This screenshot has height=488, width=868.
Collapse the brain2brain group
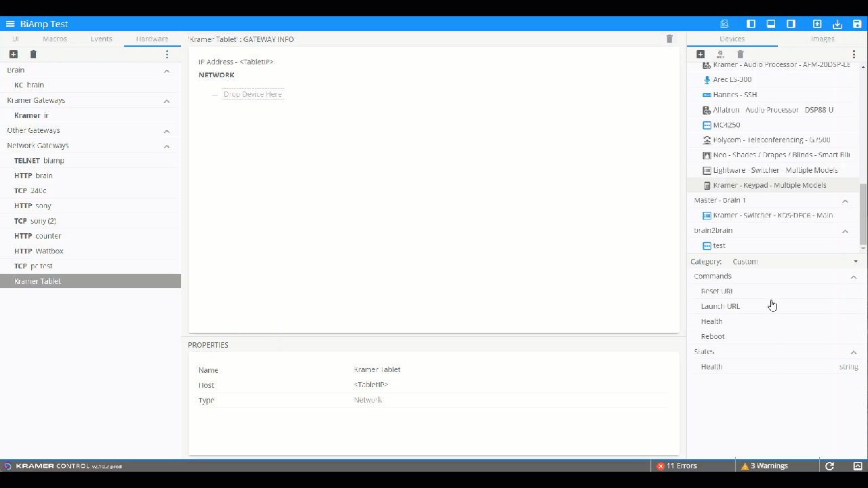(x=845, y=231)
